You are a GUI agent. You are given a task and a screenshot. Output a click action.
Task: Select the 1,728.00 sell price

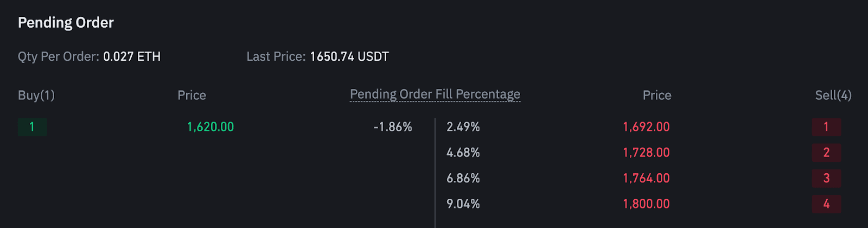point(646,153)
